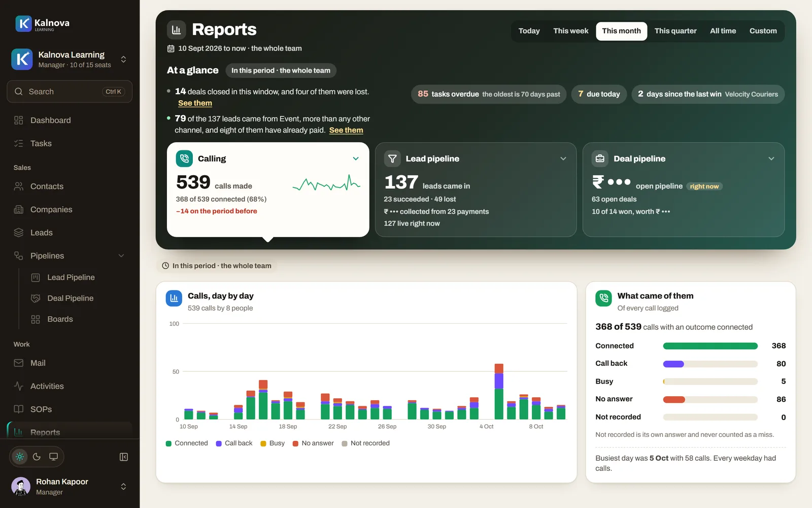Click the Lead pipeline funnel icon
This screenshot has height=508, width=812.
392,158
